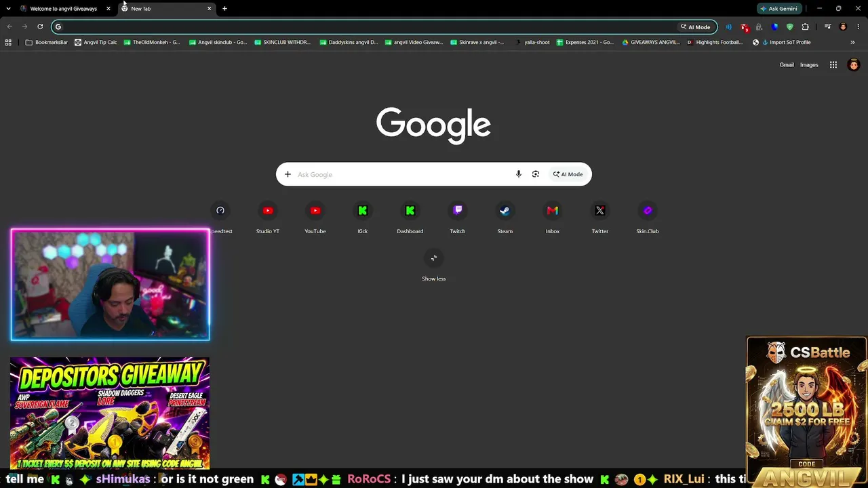Open the Highlights Football bookmark
Viewport: 868px width, 488px height.
point(715,42)
